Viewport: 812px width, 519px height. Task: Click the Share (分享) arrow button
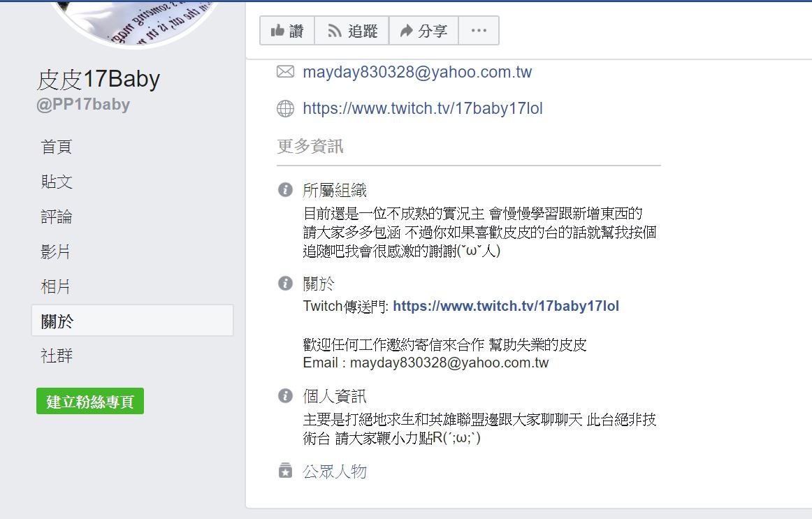click(423, 31)
